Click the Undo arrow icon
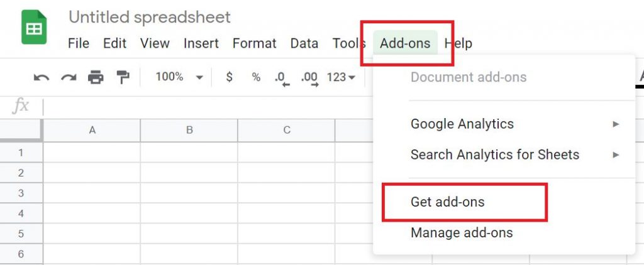 [x=41, y=77]
